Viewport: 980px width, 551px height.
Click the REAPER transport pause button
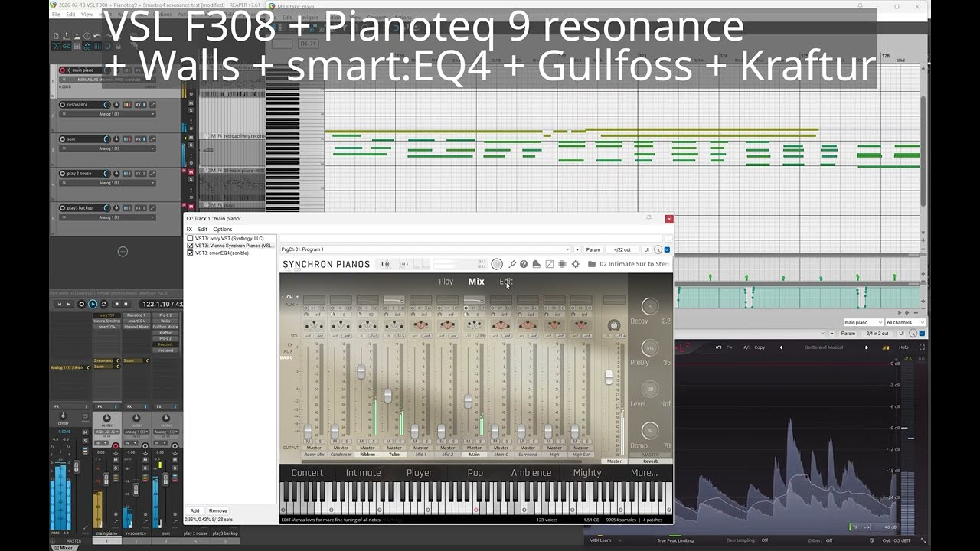pos(126,304)
